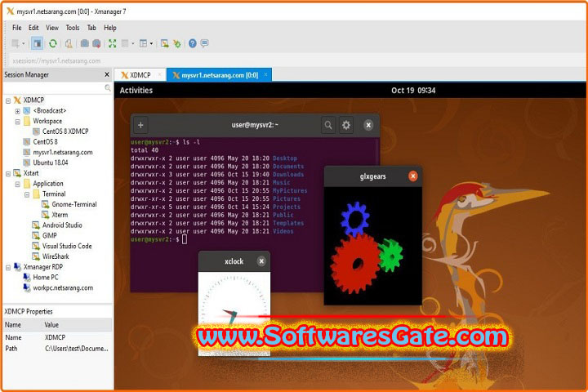Screen dimensions: 588x392
Task: Click the new tab plus button in terminal
Action: tap(140, 125)
